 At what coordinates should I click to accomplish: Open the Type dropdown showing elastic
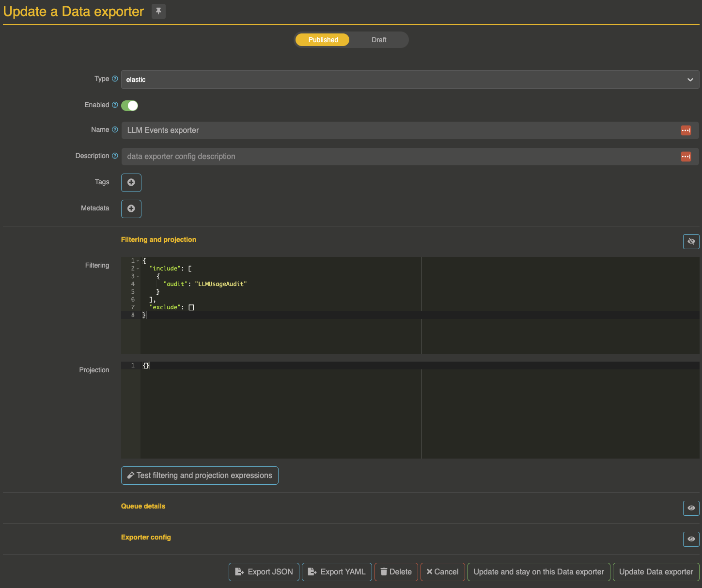(409, 79)
